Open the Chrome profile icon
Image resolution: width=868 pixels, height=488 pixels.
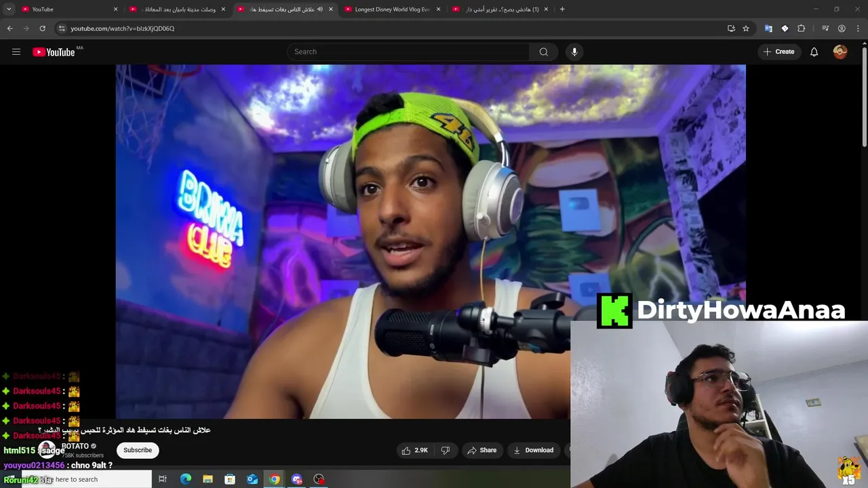click(x=842, y=28)
